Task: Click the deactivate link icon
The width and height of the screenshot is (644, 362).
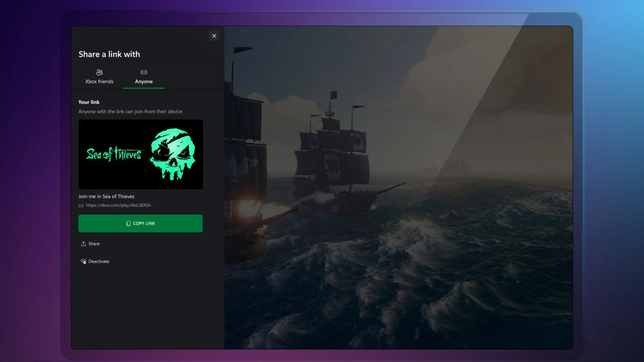Action: pos(83,261)
